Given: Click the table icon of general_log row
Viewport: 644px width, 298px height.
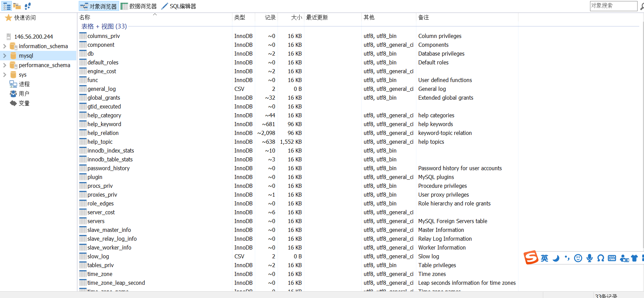Looking at the screenshot, I should click(83, 88).
